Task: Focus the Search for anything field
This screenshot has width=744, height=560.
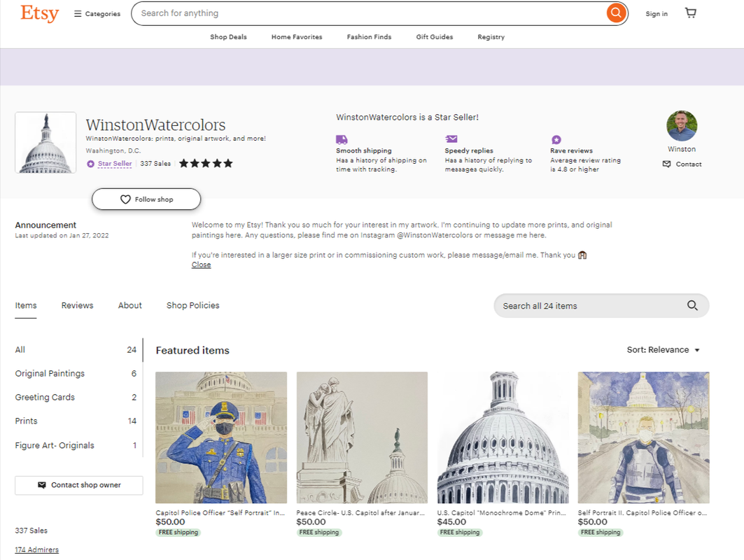Action: point(370,13)
